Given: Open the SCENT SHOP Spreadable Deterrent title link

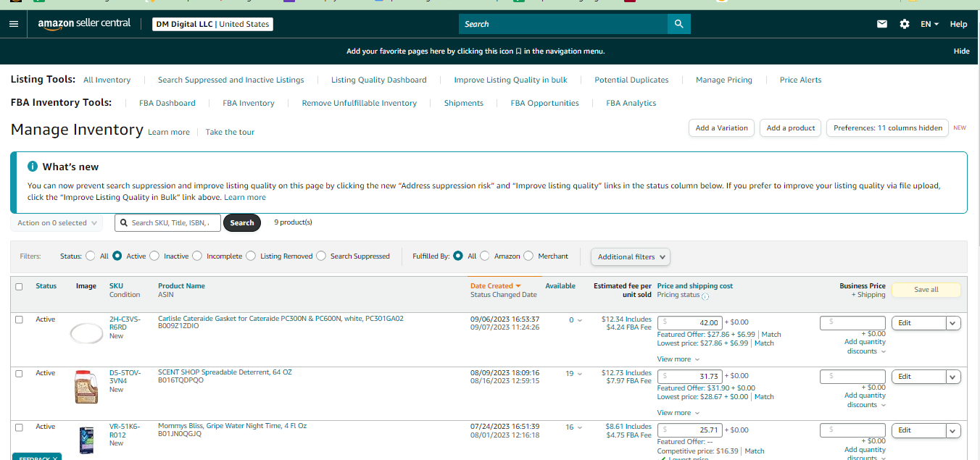Looking at the screenshot, I should pos(225,372).
